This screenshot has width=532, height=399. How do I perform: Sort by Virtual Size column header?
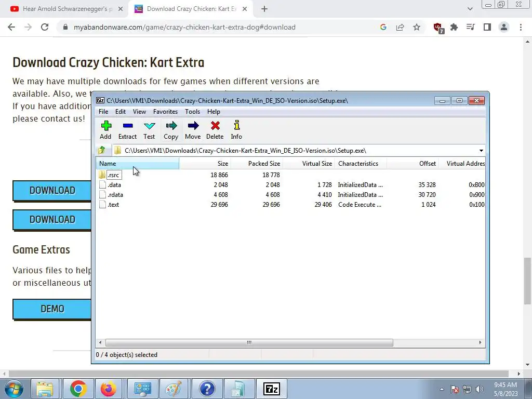click(309, 164)
